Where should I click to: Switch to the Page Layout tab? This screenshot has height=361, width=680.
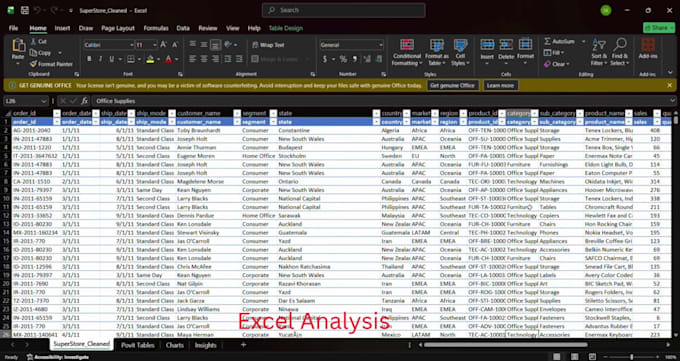[118, 28]
